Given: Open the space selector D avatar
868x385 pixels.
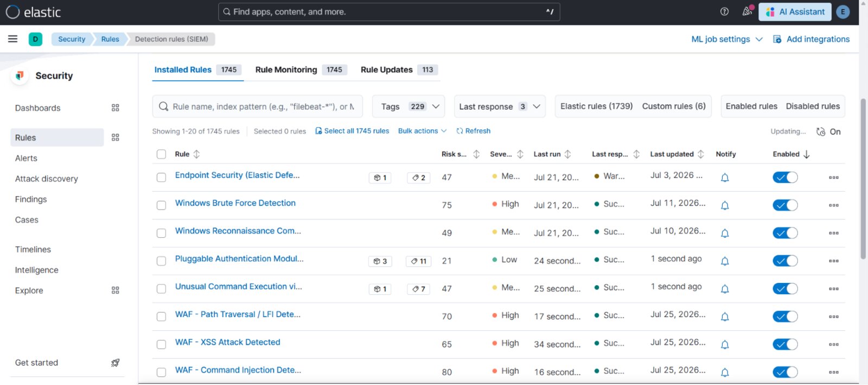Looking at the screenshot, I should pos(35,39).
